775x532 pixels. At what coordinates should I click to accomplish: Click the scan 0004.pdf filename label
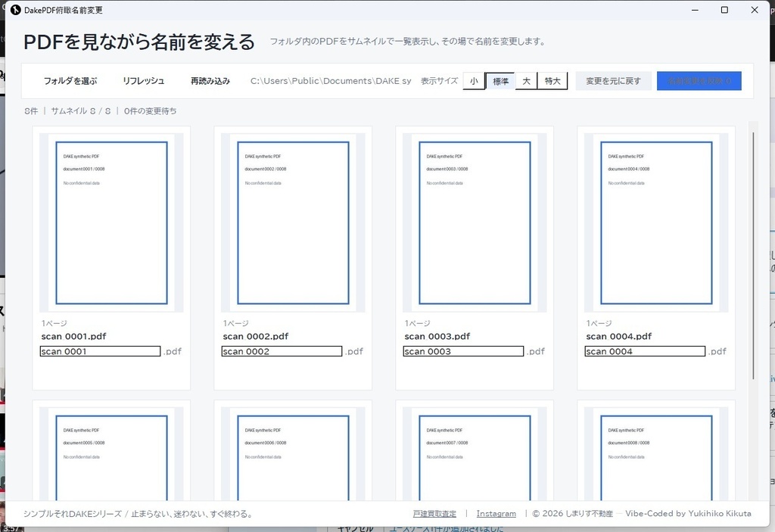[x=619, y=336]
